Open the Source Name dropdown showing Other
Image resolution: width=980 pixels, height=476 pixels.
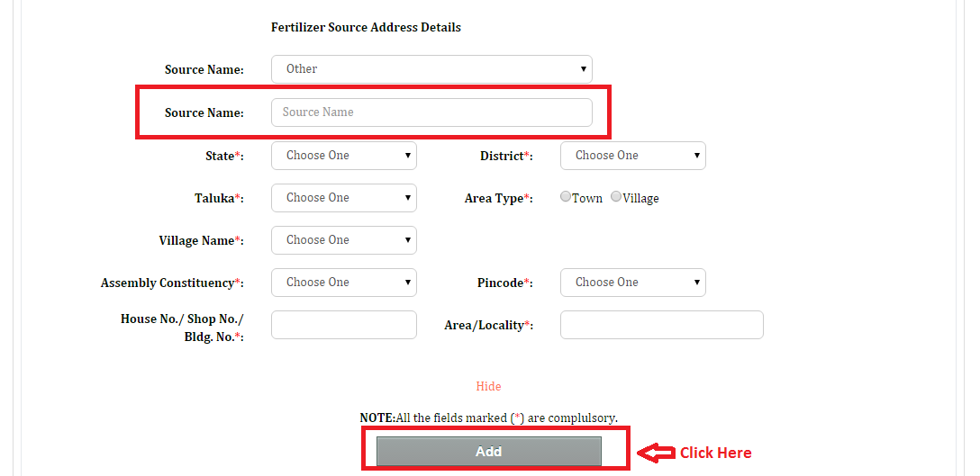point(431,69)
